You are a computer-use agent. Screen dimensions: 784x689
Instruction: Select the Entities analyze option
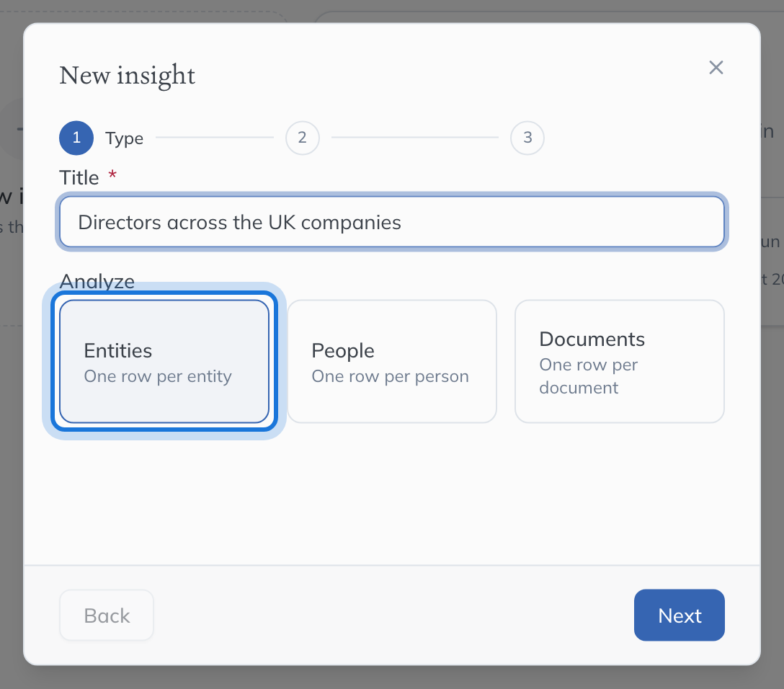click(x=164, y=361)
